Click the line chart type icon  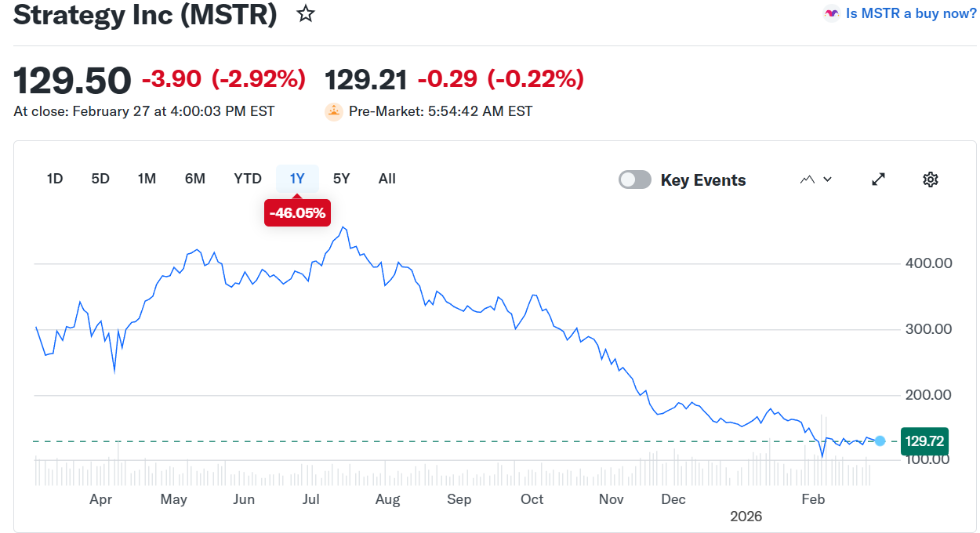click(x=808, y=179)
